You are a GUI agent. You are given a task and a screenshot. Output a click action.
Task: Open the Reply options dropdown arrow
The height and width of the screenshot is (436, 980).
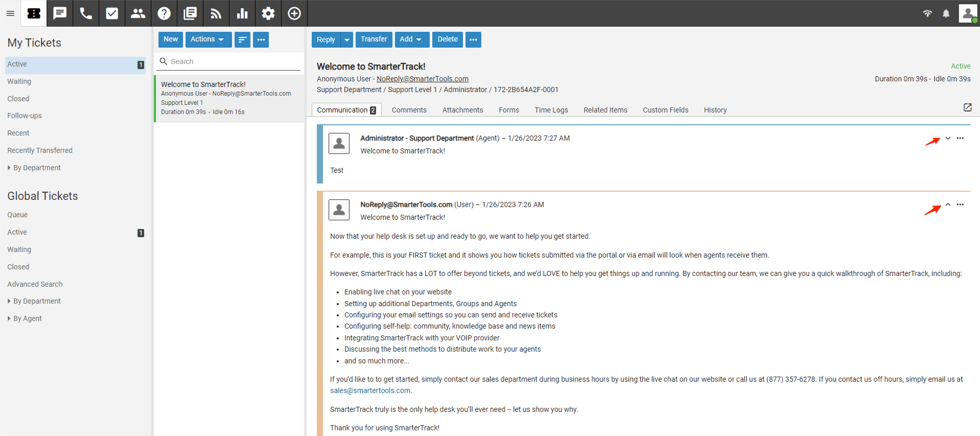347,40
